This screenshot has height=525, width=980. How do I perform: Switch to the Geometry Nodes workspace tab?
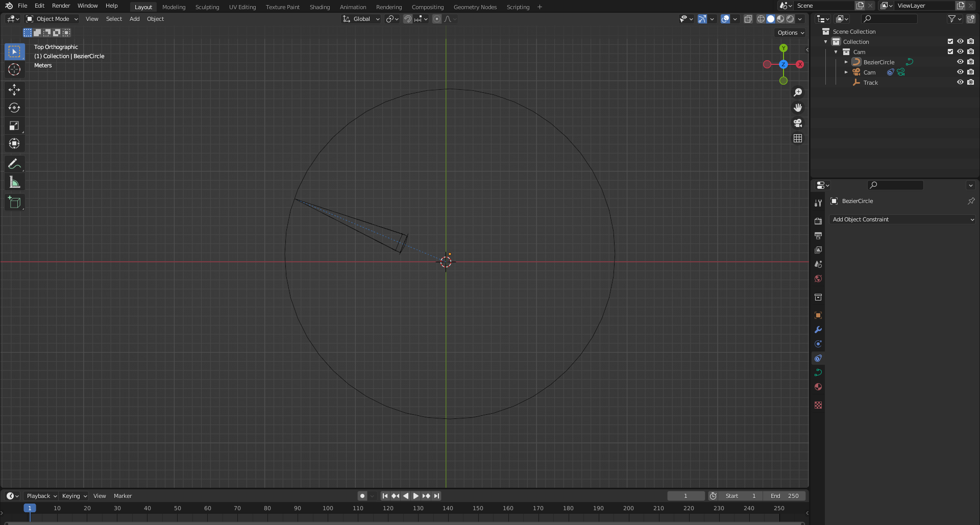pos(475,7)
